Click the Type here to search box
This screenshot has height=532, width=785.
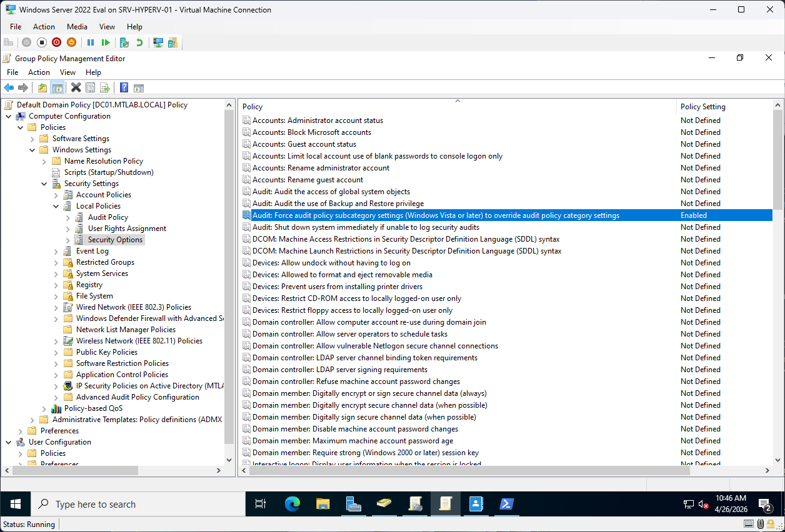(x=137, y=504)
